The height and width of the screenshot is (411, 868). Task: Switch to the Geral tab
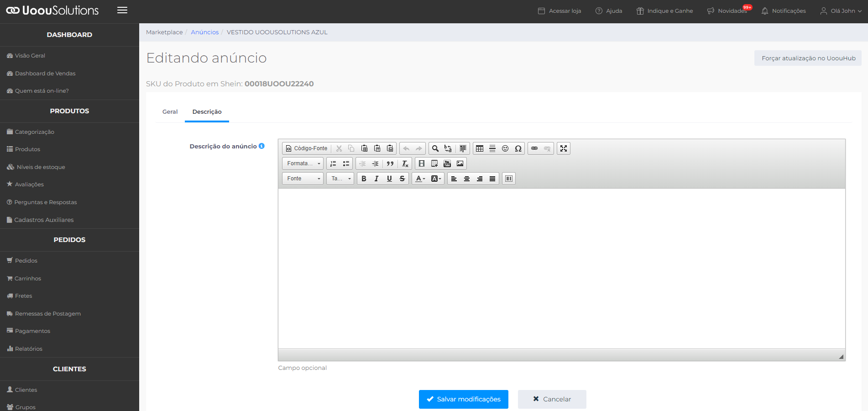pos(170,112)
